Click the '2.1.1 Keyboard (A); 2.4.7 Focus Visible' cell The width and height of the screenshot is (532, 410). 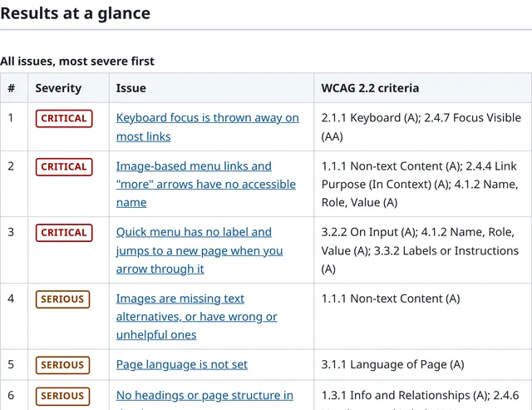pos(423,127)
